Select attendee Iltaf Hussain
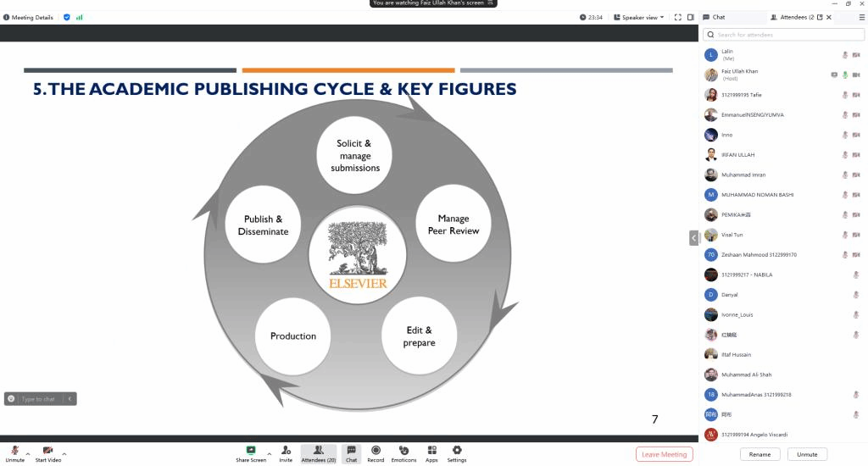Image resolution: width=868 pixels, height=466 pixels. pos(782,354)
